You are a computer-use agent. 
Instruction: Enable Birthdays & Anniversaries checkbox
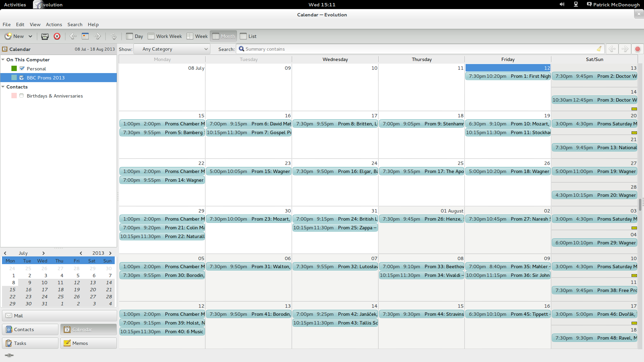(x=21, y=96)
